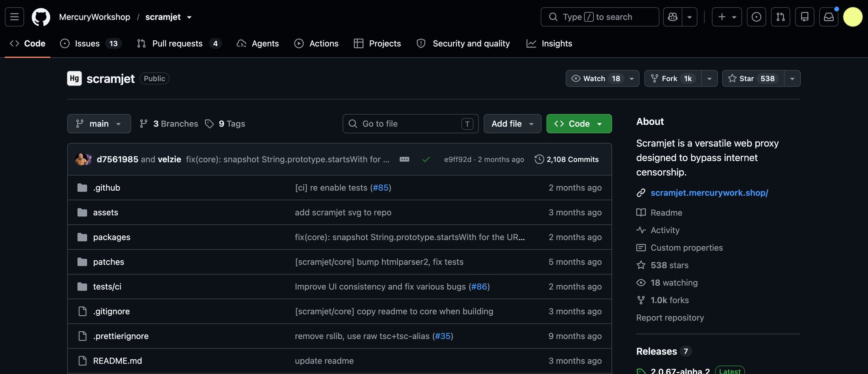Click the MercuryWorkshop organization avatar
The height and width of the screenshot is (374, 868).
tap(74, 78)
